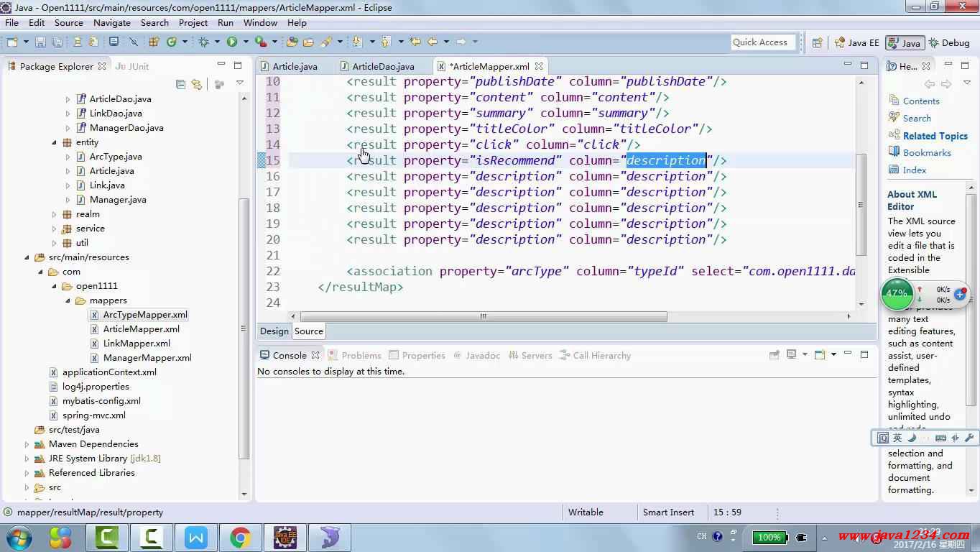Collapse the mappers folder node

[x=68, y=300]
